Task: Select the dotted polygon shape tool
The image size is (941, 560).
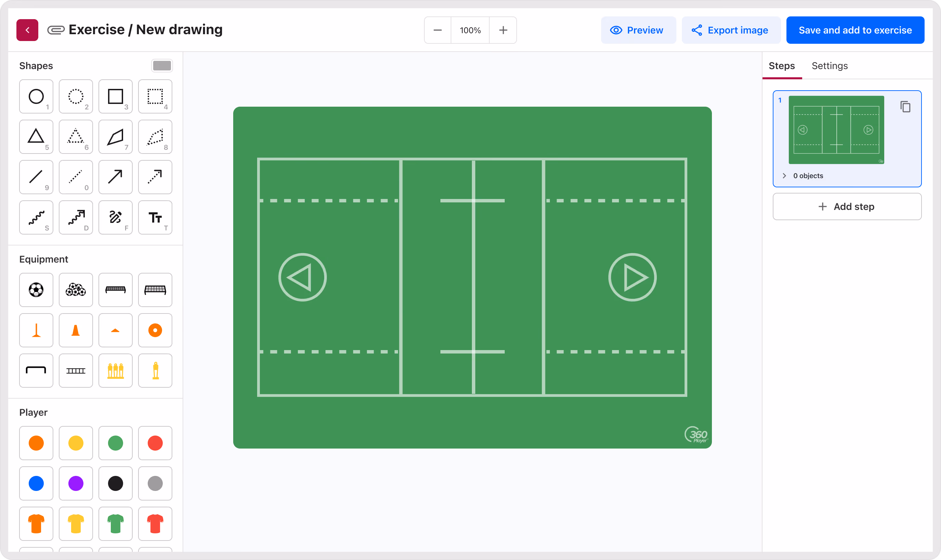Action: pos(155,137)
